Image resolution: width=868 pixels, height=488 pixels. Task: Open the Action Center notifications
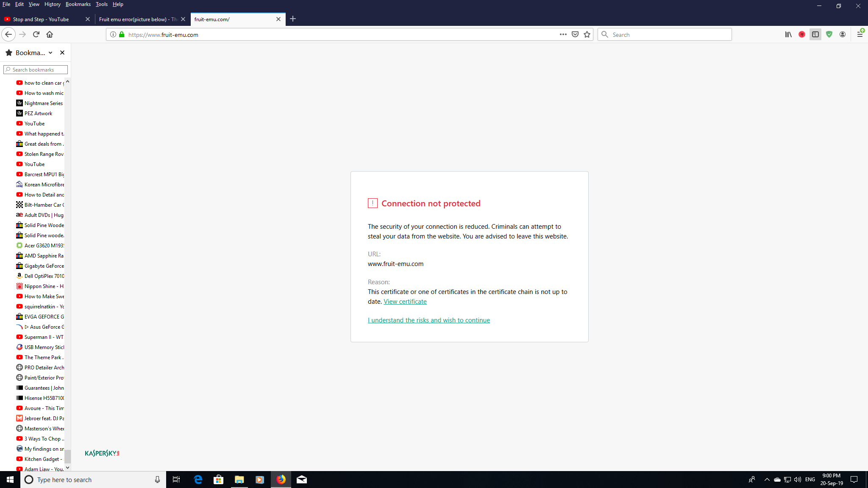pos(854,480)
